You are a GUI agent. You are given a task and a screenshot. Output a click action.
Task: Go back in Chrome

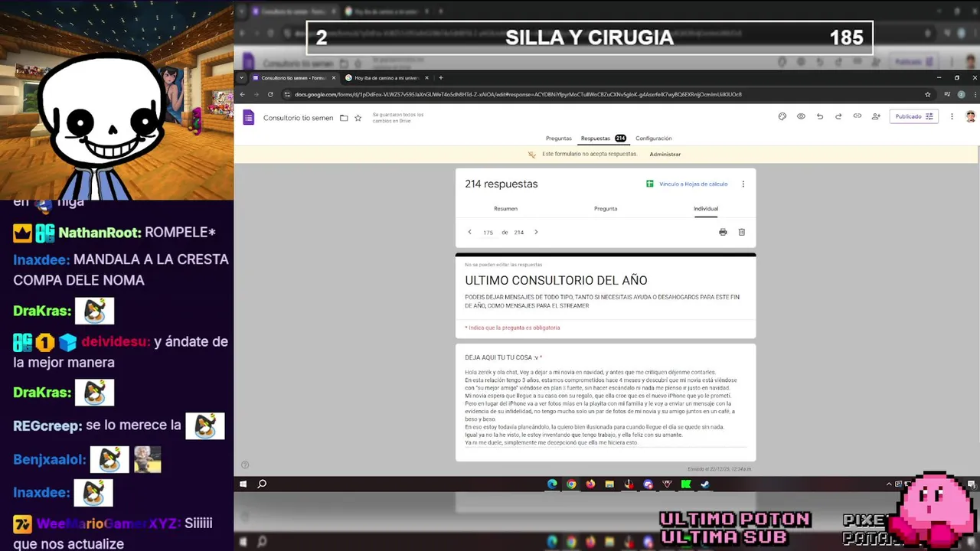(243, 94)
